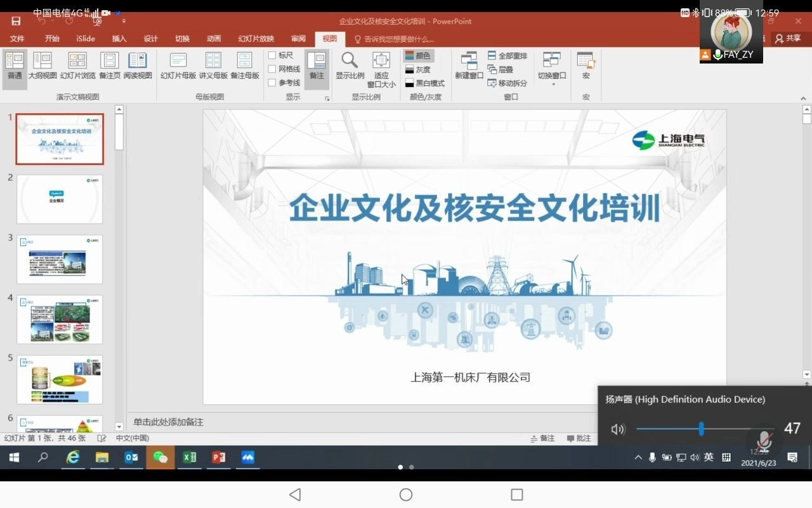Open Excel from taskbar
Image resolution: width=812 pixels, height=508 pixels.
[190, 457]
